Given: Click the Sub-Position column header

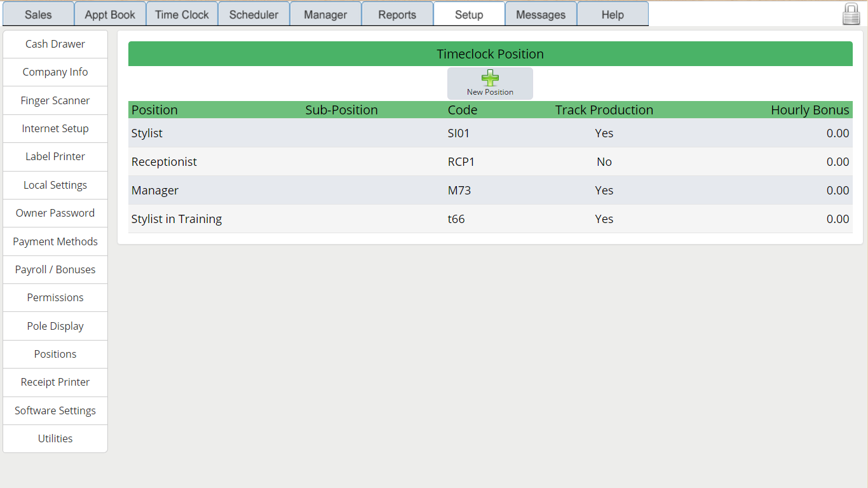Looking at the screenshot, I should tap(341, 110).
